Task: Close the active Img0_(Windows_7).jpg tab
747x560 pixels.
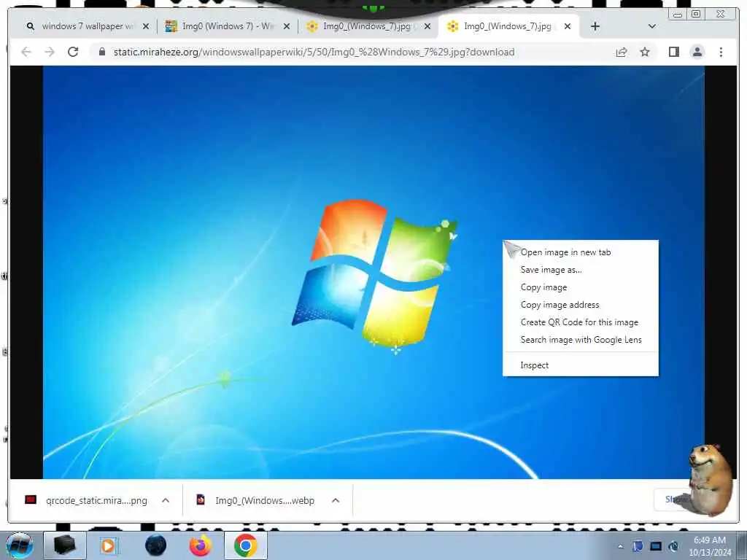Action: click(x=568, y=26)
